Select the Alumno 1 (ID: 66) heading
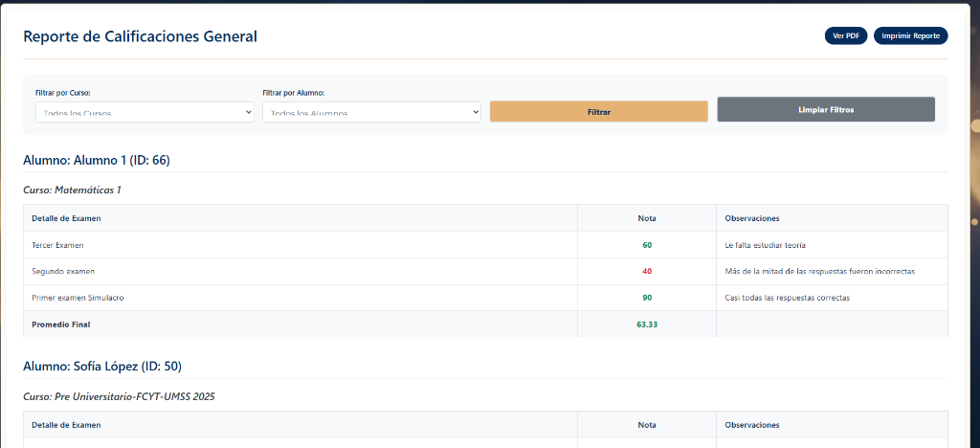The height and width of the screenshot is (448, 980). 96,160
